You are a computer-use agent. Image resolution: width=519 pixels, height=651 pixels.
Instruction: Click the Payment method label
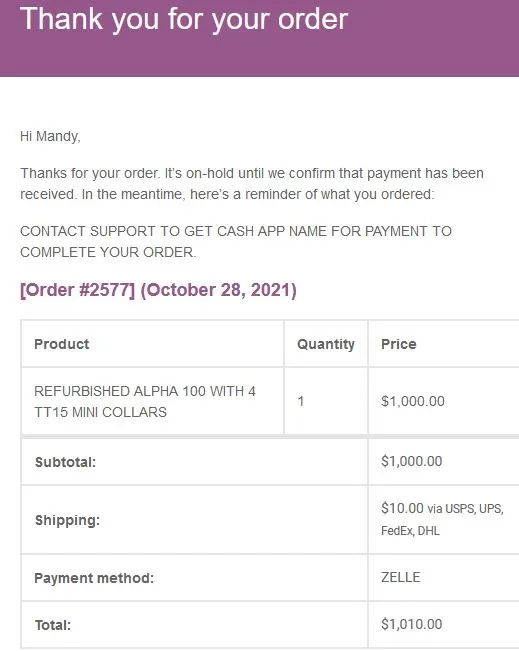click(94, 578)
